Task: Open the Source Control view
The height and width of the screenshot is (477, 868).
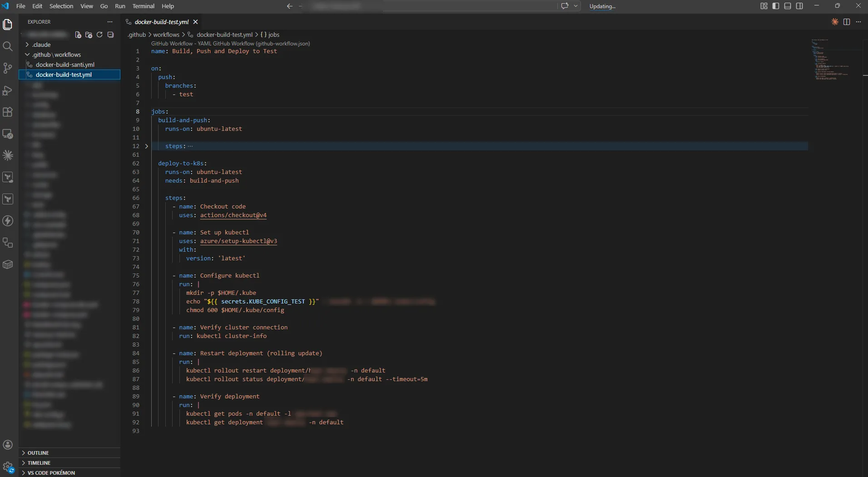Action: pos(8,68)
